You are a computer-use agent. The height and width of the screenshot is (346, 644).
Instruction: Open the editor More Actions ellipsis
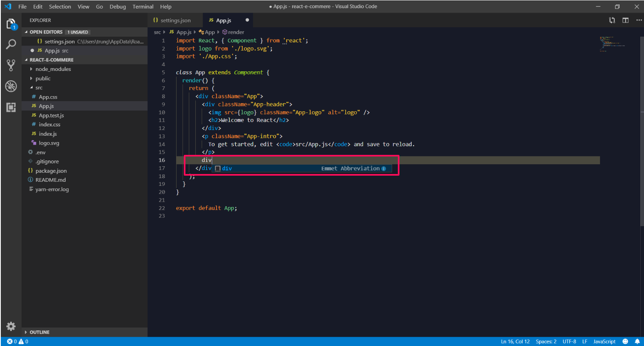tap(639, 20)
